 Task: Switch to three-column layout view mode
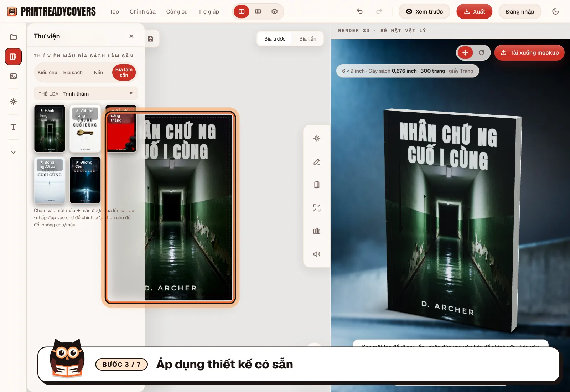258,11
